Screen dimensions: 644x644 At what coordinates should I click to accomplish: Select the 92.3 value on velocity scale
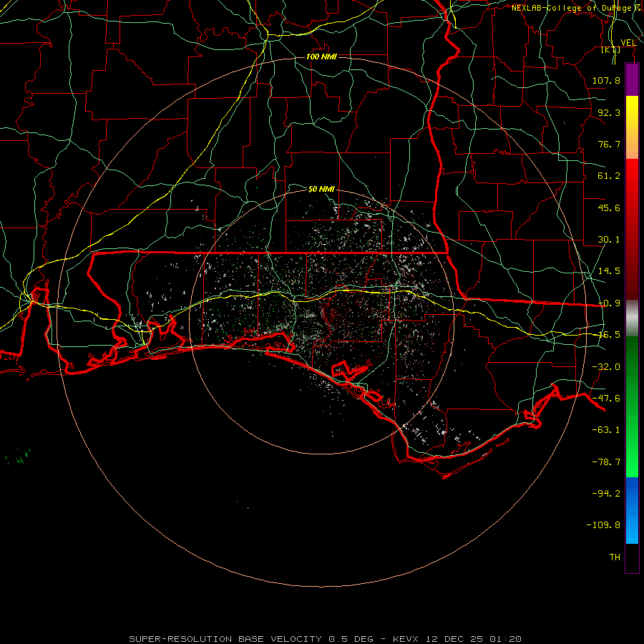click(609, 112)
